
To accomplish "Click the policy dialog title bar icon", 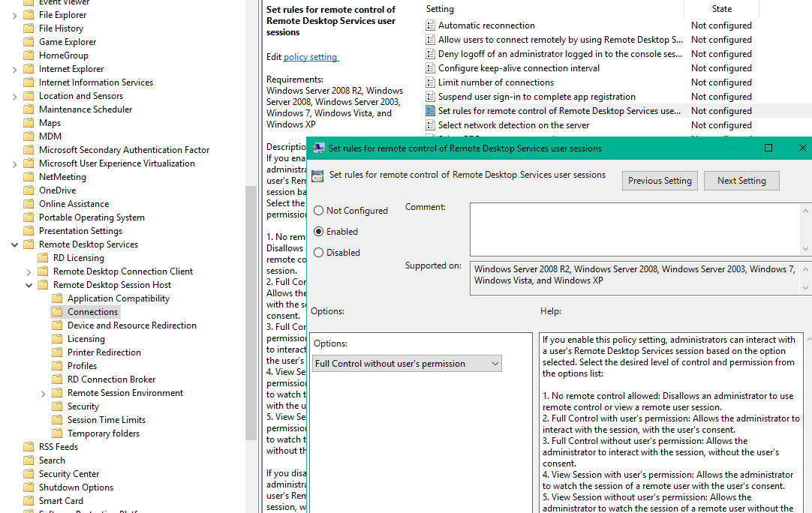I will pos(319,148).
